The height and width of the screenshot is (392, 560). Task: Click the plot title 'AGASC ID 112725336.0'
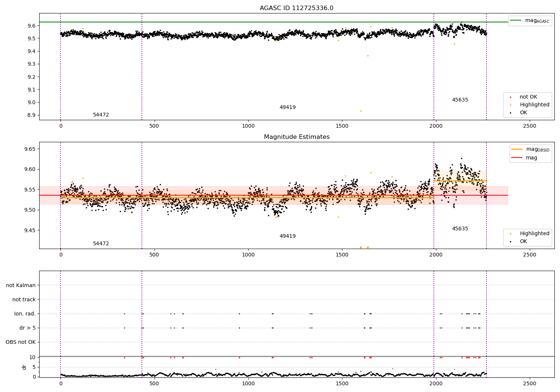[296, 8]
